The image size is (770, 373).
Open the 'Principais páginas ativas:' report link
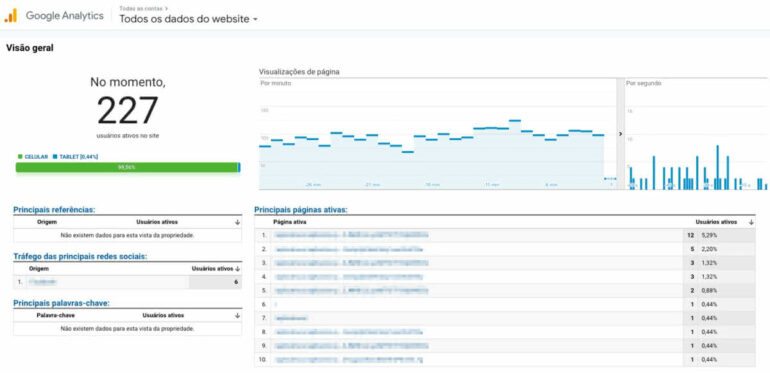301,210
